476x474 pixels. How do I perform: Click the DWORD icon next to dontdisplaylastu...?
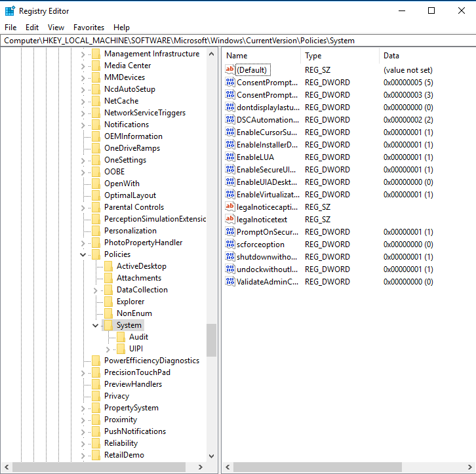point(229,107)
